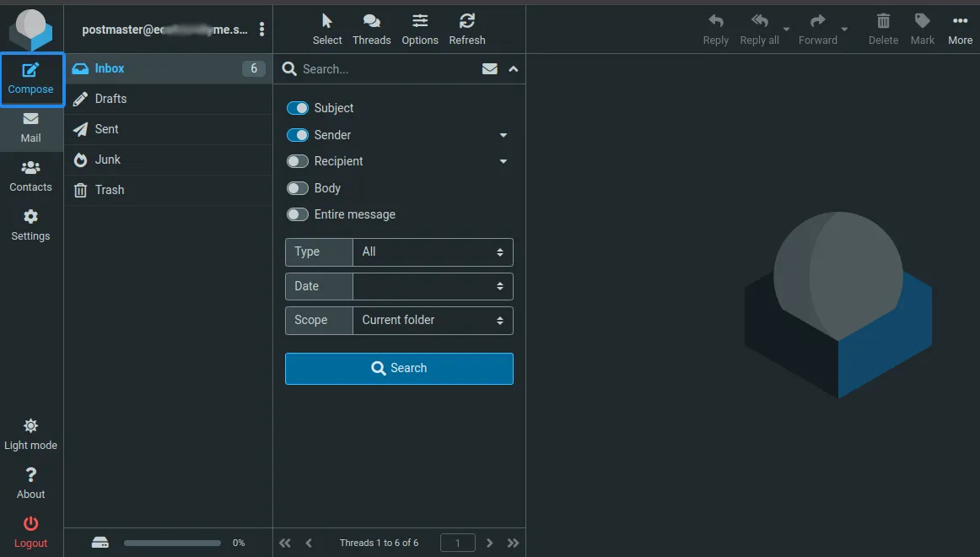
Task: Collapse the search options panel
Action: click(513, 68)
